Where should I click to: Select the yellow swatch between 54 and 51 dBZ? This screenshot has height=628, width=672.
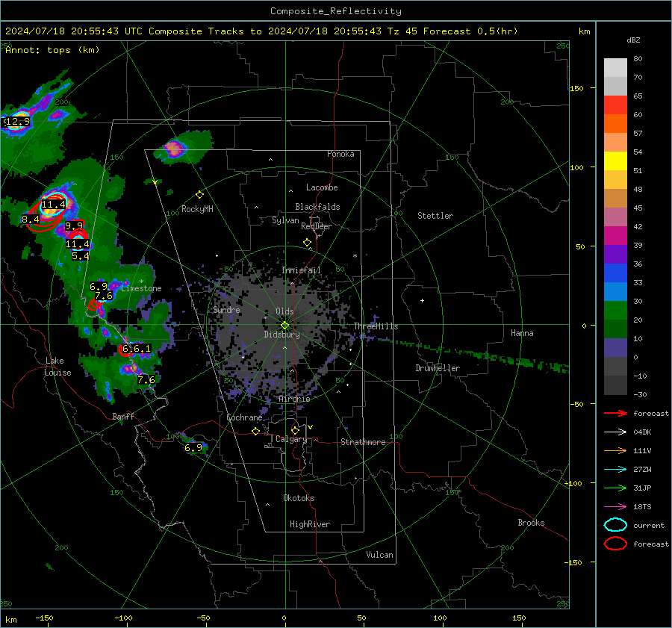[615, 161]
